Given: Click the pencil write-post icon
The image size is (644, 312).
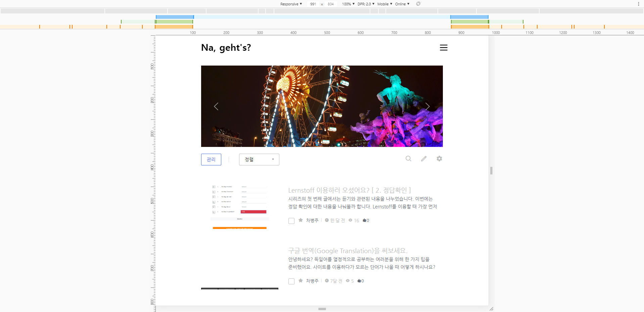Looking at the screenshot, I should point(424,159).
